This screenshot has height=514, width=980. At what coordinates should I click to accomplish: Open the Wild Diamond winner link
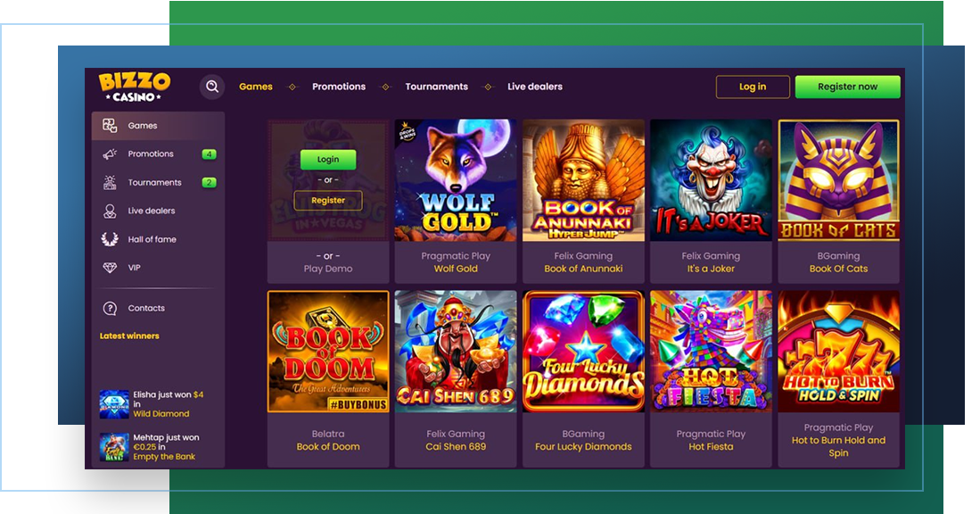point(161,414)
